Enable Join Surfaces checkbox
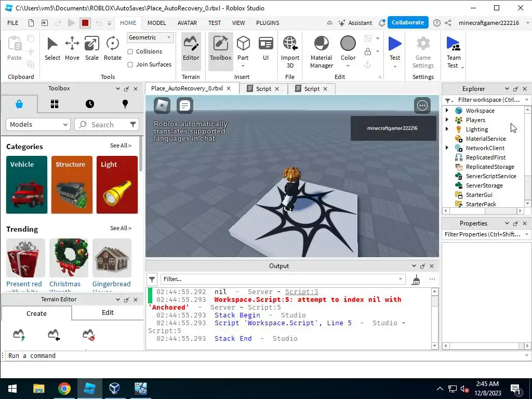532x399 pixels. 130,64
